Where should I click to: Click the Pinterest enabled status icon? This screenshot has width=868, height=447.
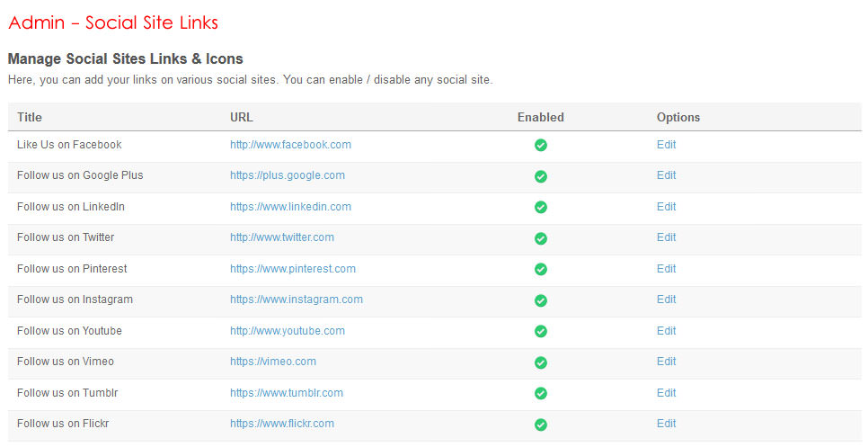(x=541, y=270)
